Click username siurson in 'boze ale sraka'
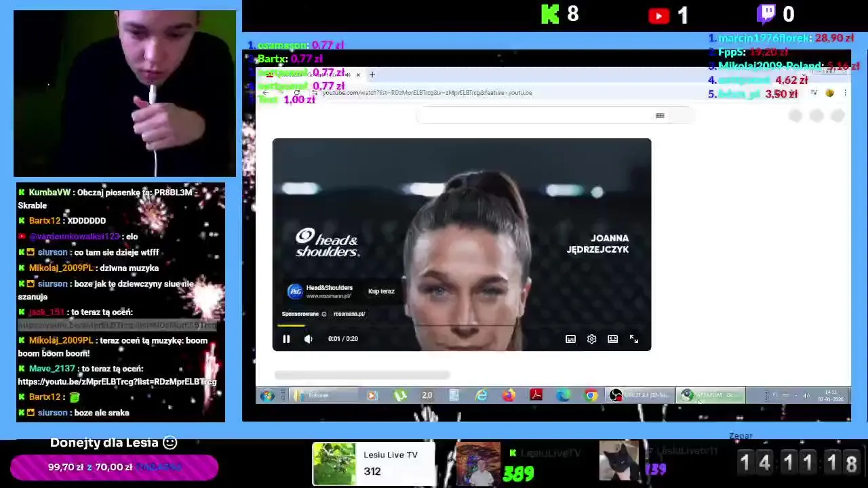The image size is (868, 488). pyautogui.click(x=53, y=413)
